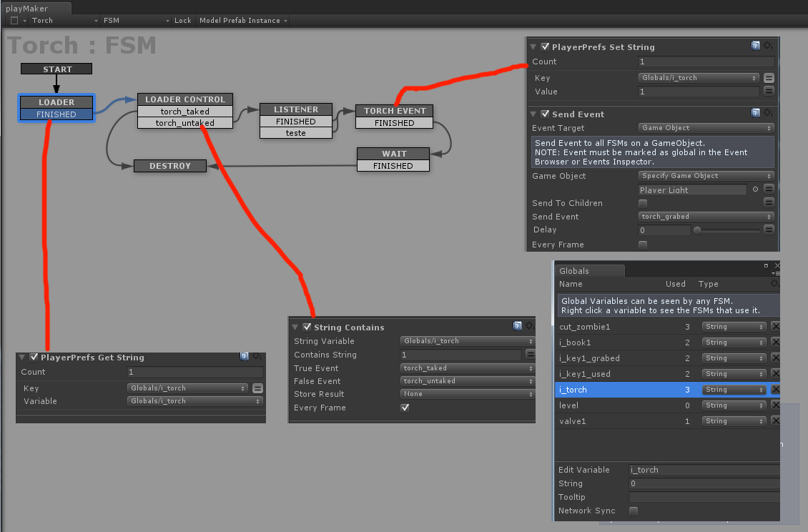
Task: Open the FSM selector in toolbar
Action: tap(136, 21)
